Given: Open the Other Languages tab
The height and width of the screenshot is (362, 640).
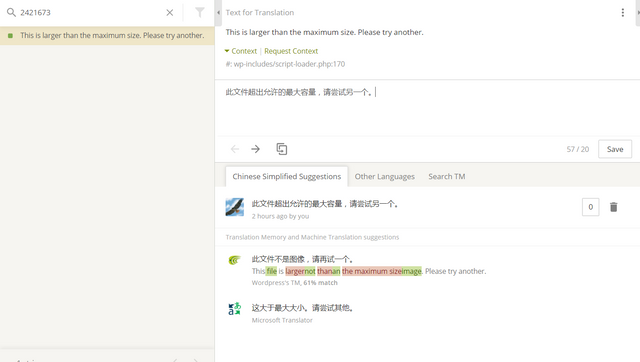Looking at the screenshot, I should (x=384, y=176).
